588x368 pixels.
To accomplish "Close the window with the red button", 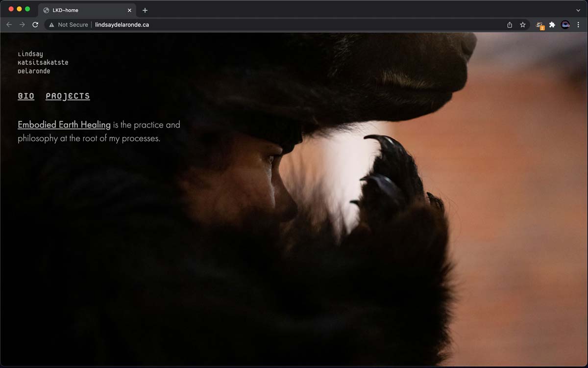I will [x=11, y=9].
